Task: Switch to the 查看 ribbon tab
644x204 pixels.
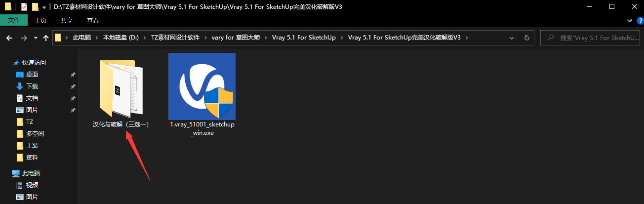Action: pyautogui.click(x=93, y=20)
